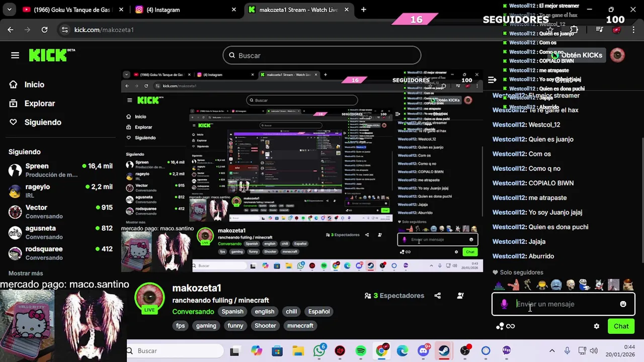Screen dimensions: 644x362
Task: Open a new browser tab
Action: tap(364, 10)
